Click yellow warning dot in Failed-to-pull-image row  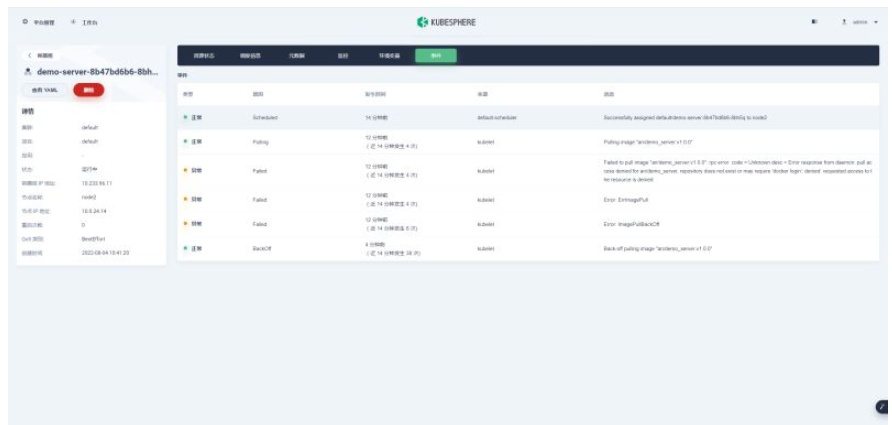tap(185, 170)
